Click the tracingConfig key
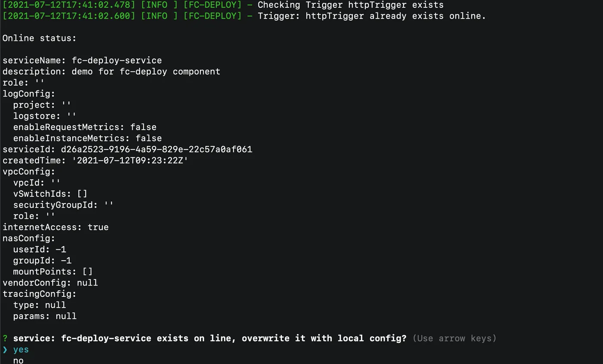Viewport: 603px width, 364px height. (x=39, y=294)
